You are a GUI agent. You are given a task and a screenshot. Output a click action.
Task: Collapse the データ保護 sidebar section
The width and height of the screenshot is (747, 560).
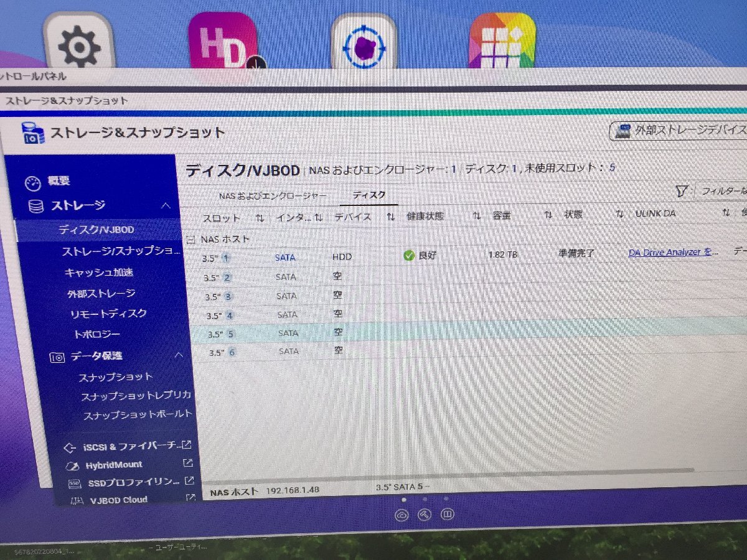(180, 356)
